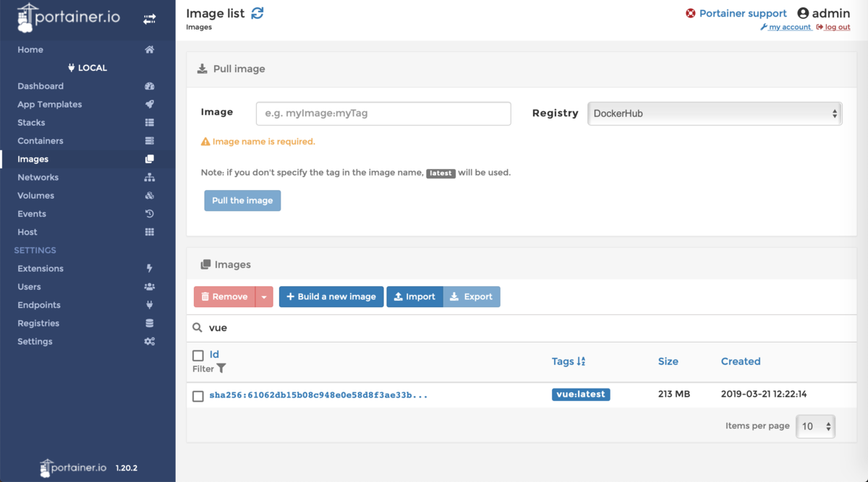Click the Endpoints plug icon

pos(149,305)
